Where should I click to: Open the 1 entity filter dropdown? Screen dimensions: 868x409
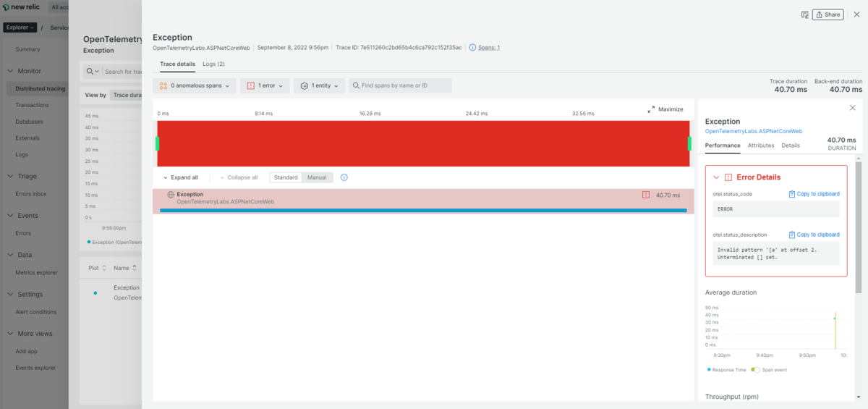click(x=319, y=85)
